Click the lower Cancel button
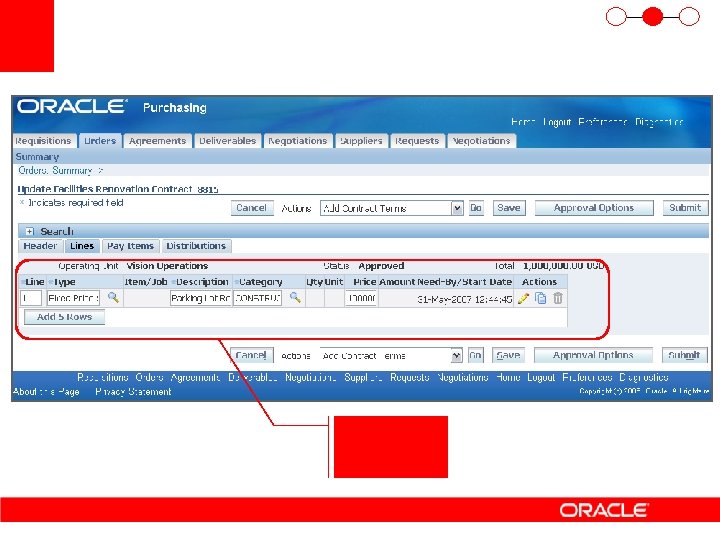The height and width of the screenshot is (540, 720). tap(251, 355)
